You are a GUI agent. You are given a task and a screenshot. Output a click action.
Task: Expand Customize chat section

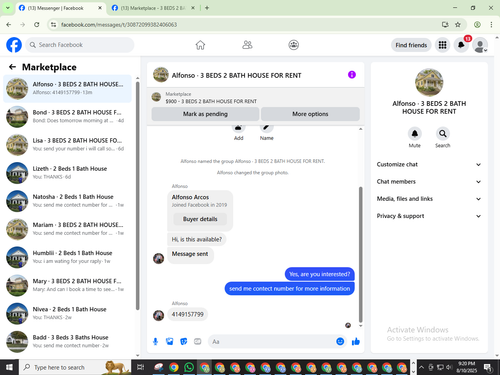coord(429,164)
